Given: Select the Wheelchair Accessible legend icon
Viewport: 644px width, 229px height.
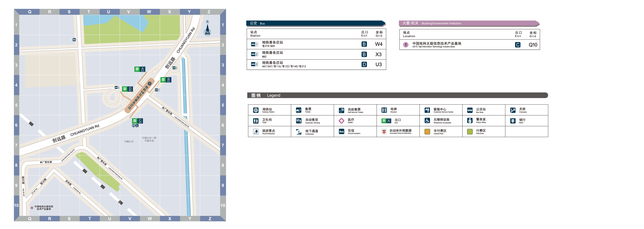Looking at the screenshot, I should pyautogui.click(x=427, y=121).
